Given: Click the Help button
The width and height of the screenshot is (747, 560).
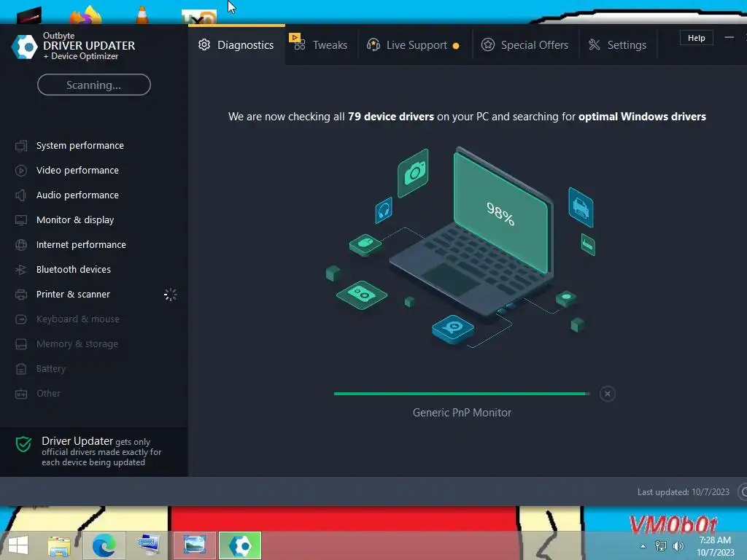Looking at the screenshot, I should [x=696, y=38].
